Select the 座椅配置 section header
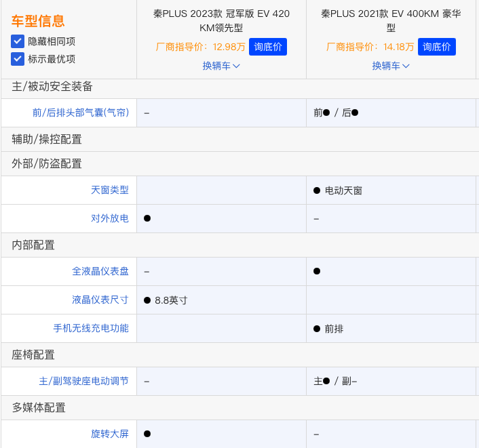479x448 pixels. click(x=33, y=354)
